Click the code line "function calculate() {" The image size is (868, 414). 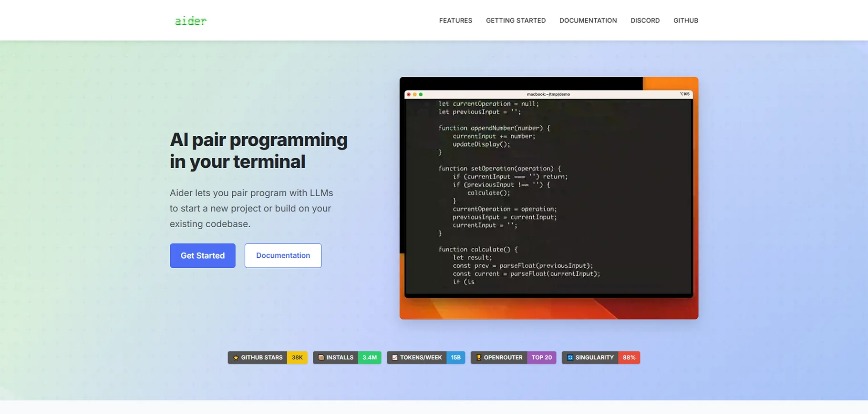(478, 249)
